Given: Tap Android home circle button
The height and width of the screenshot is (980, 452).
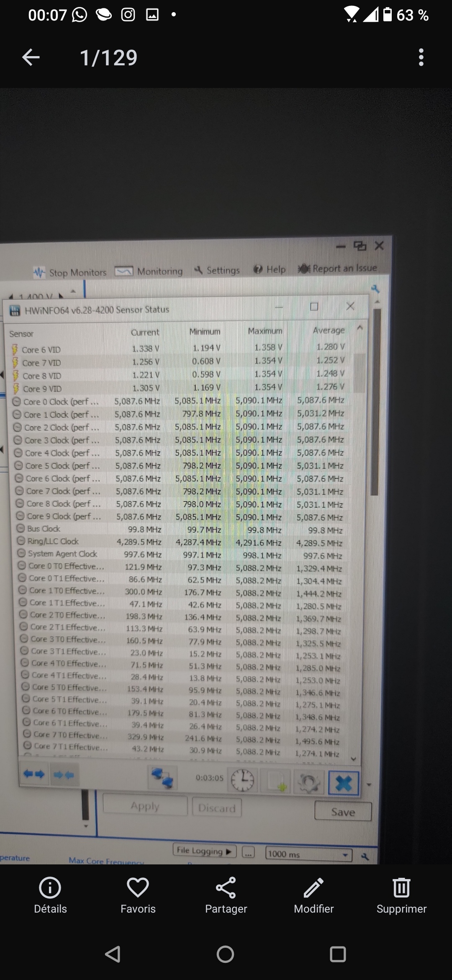Looking at the screenshot, I should click(225, 954).
